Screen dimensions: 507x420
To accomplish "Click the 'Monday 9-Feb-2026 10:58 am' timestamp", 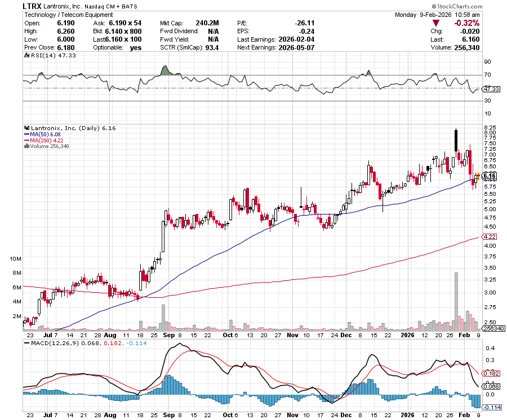I will [437, 15].
